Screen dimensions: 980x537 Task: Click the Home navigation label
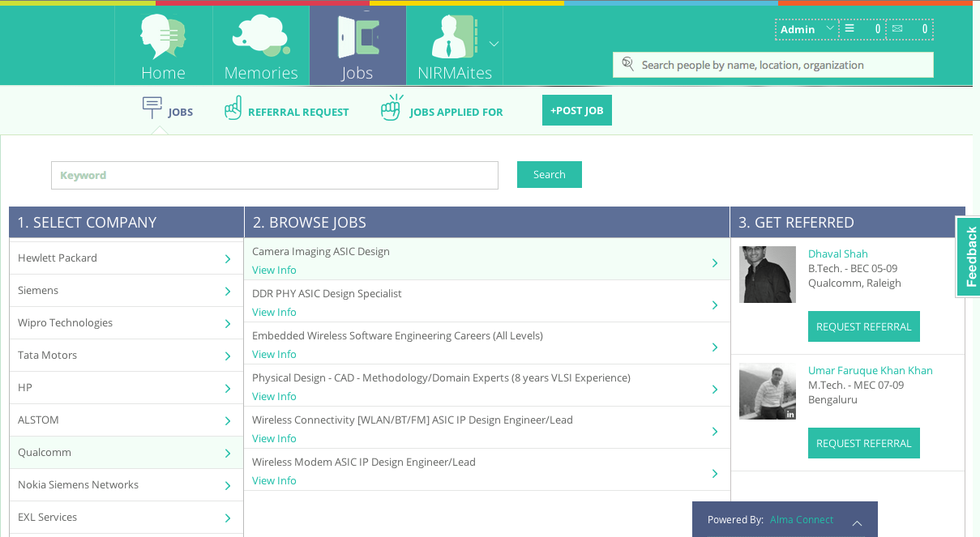pyautogui.click(x=163, y=73)
